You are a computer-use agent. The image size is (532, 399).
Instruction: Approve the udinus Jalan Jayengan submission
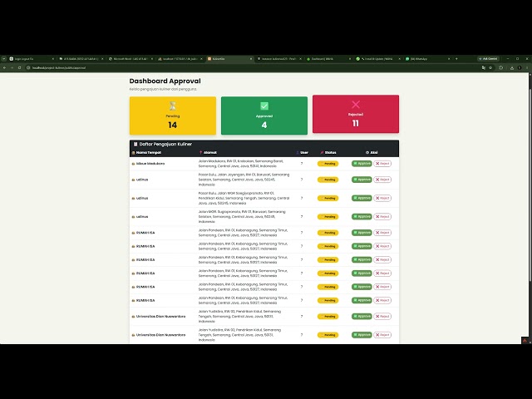click(362, 180)
